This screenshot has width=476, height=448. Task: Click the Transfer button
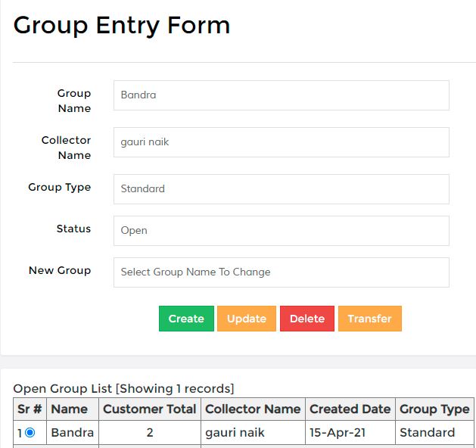click(370, 319)
